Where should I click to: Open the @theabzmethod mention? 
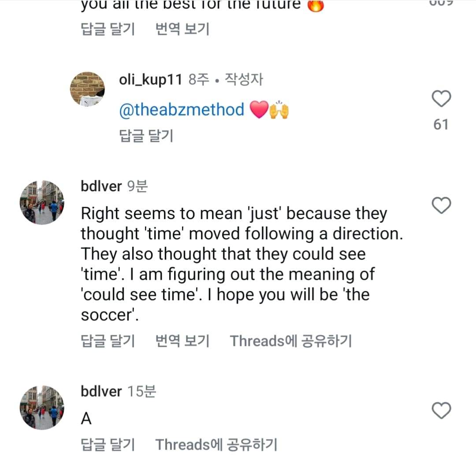(x=182, y=110)
